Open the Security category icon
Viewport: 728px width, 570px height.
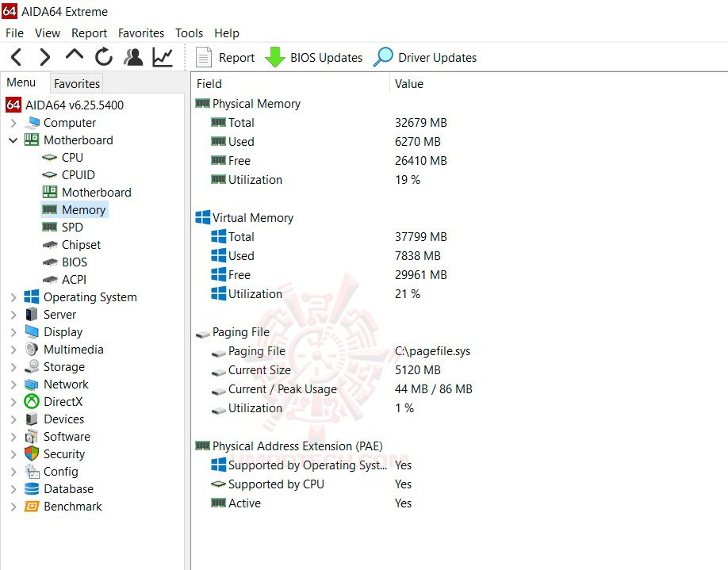click(x=31, y=453)
